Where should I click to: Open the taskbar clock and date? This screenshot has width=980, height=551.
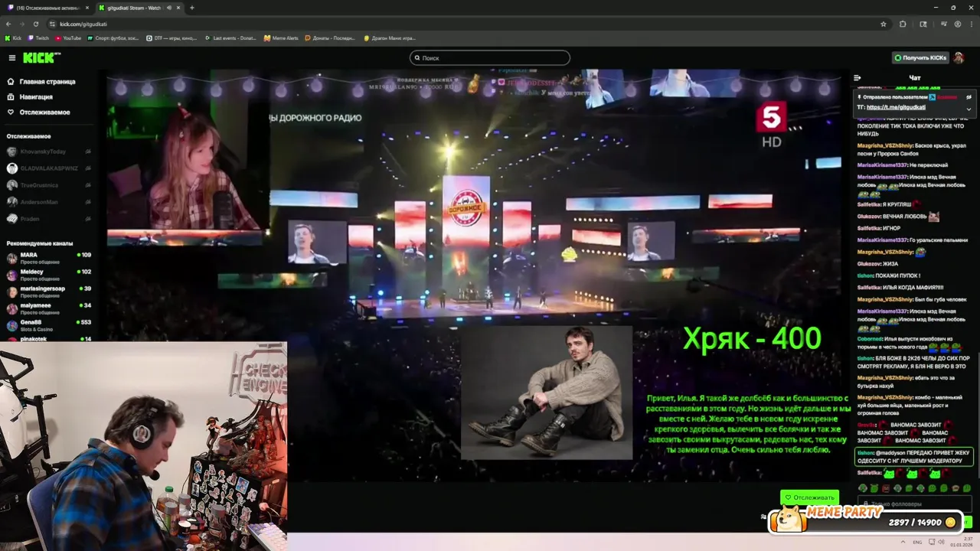click(962, 542)
